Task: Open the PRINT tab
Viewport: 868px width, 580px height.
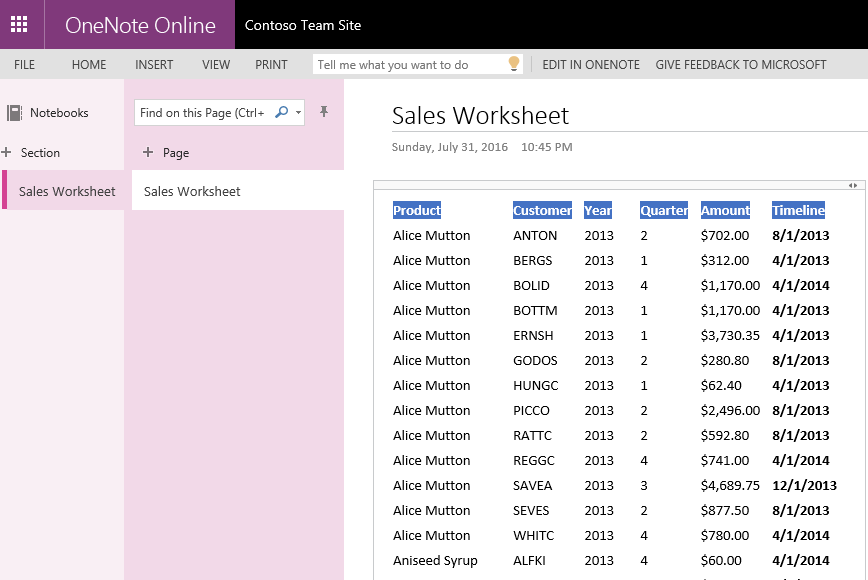Action: click(x=271, y=63)
